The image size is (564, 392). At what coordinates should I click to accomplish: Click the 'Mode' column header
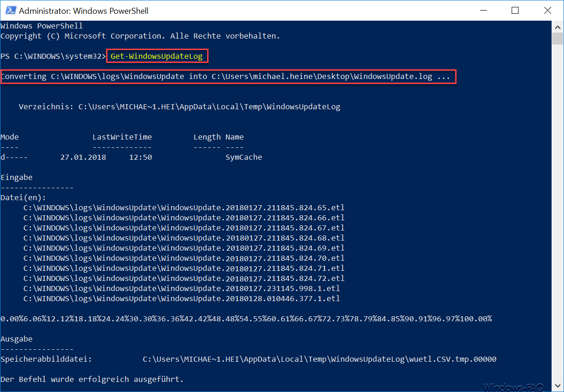pyautogui.click(x=10, y=137)
